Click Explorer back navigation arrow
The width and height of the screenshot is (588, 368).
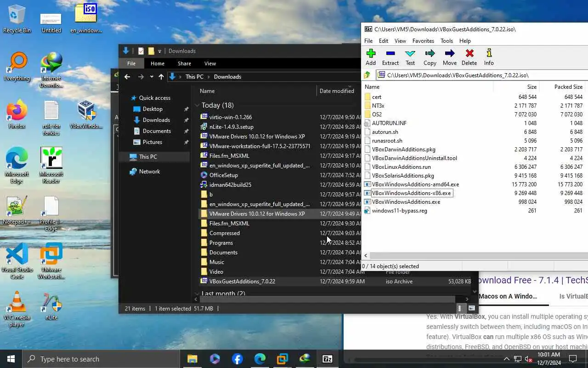coord(127,77)
